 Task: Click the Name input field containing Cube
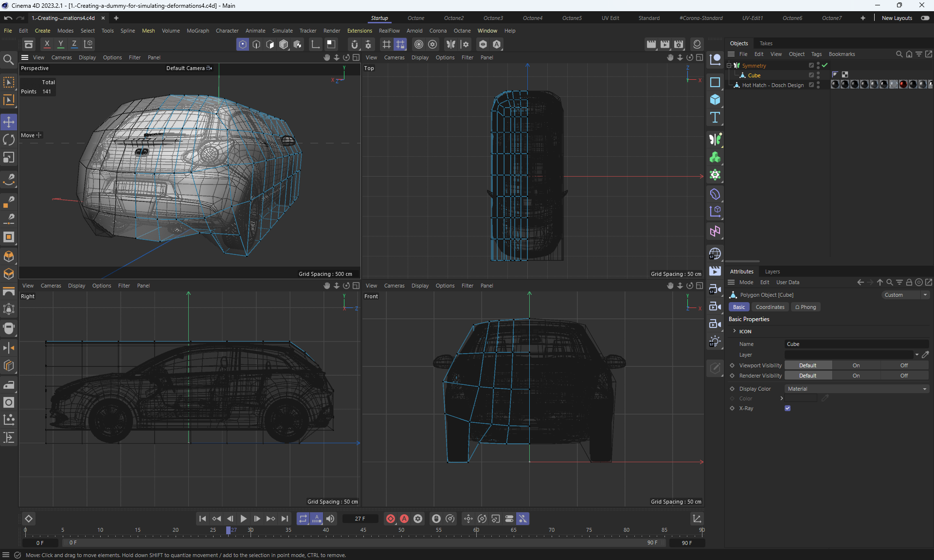click(x=856, y=344)
